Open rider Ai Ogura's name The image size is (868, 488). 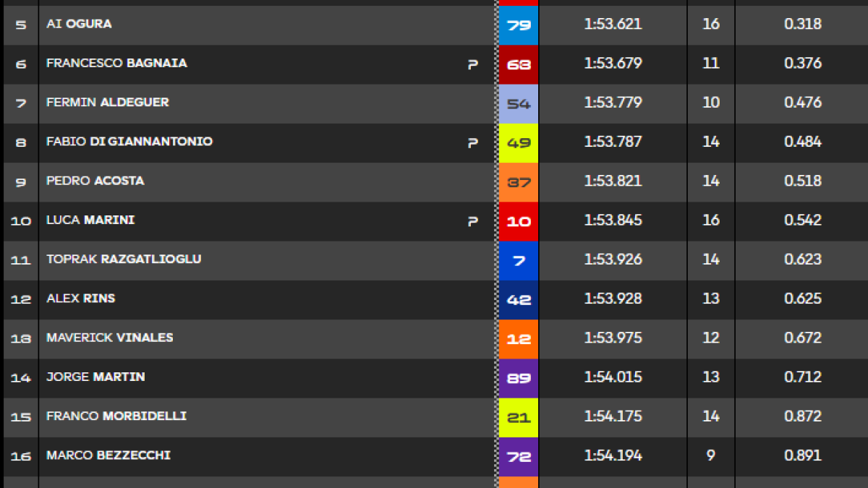pos(79,24)
